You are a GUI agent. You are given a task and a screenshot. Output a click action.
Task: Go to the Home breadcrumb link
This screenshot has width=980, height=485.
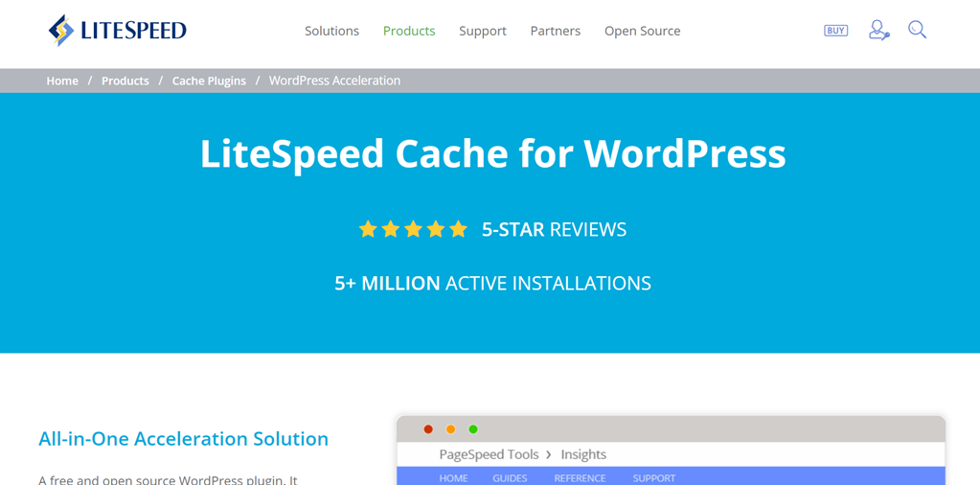[x=62, y=81]
